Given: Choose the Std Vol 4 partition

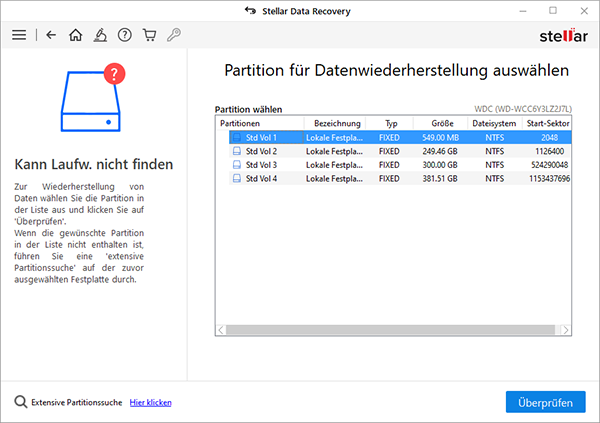Looking at the screenshot, I should coord(261,179).
